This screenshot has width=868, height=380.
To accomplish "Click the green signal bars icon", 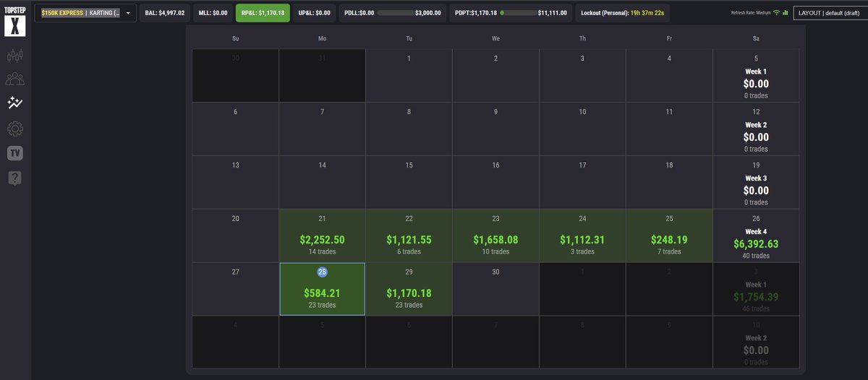I will pos(785,13).
